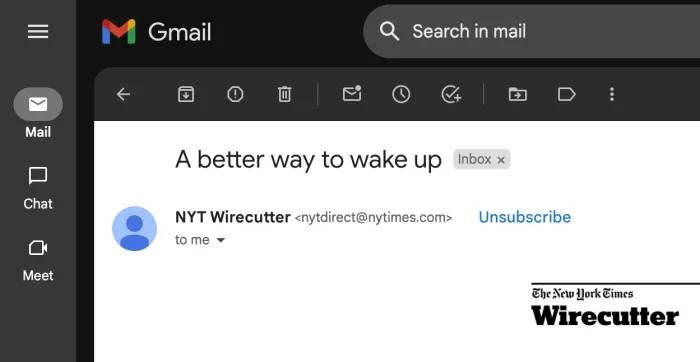This screenshot has height=362, width=700.
Task: Switch to the Mail section
Action: pyautogui.click(x=38, y=114)
